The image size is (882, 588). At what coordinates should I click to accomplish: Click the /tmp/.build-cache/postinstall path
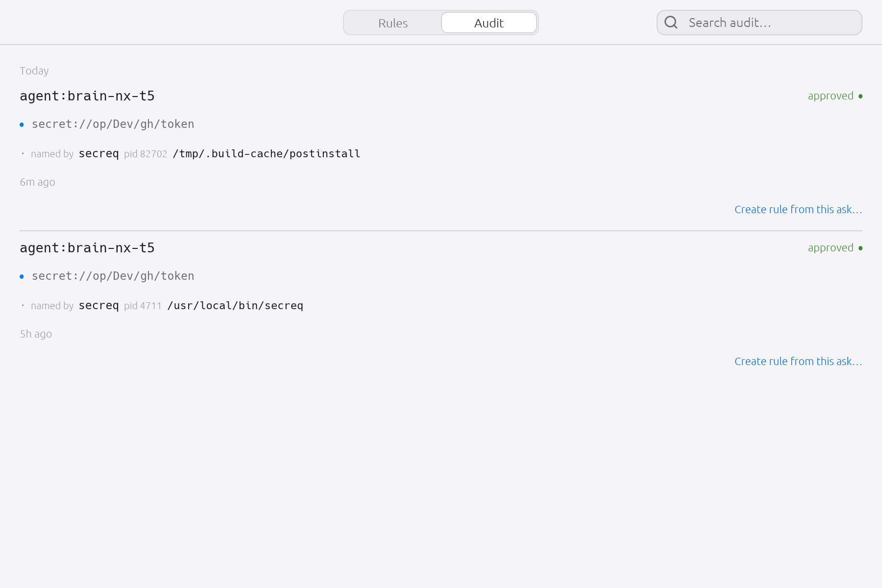(x=267, y=154)
